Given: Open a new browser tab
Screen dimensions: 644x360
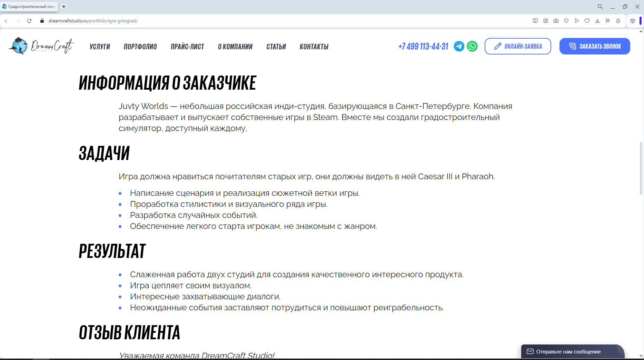Looking at the screenshot, I should 64,7.
